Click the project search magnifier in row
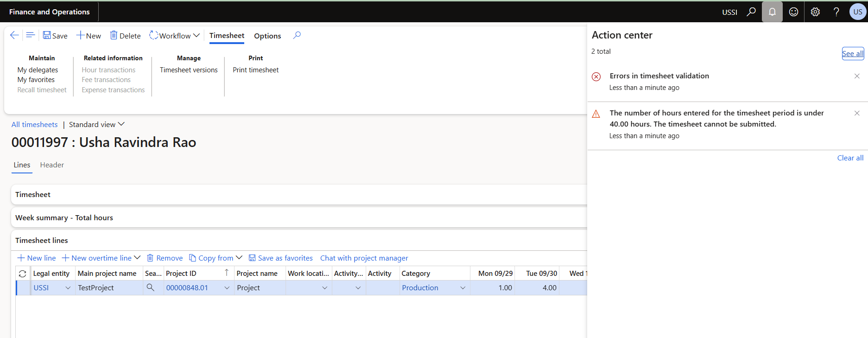 pos(151,287)
